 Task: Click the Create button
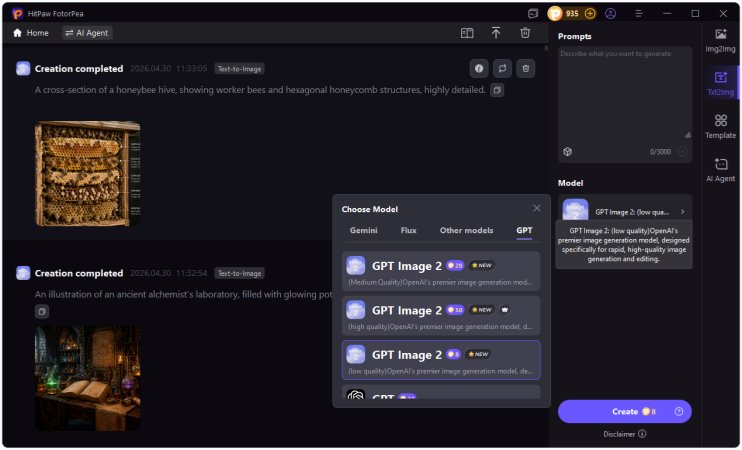pos(624,411)
